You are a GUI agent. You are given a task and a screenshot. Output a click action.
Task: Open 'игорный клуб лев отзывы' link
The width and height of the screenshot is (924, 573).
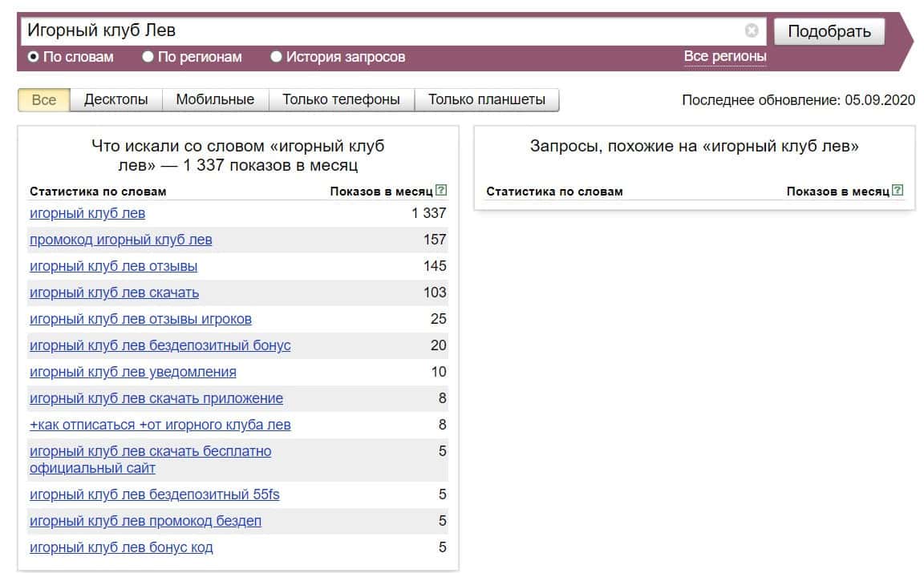point(113,266)
